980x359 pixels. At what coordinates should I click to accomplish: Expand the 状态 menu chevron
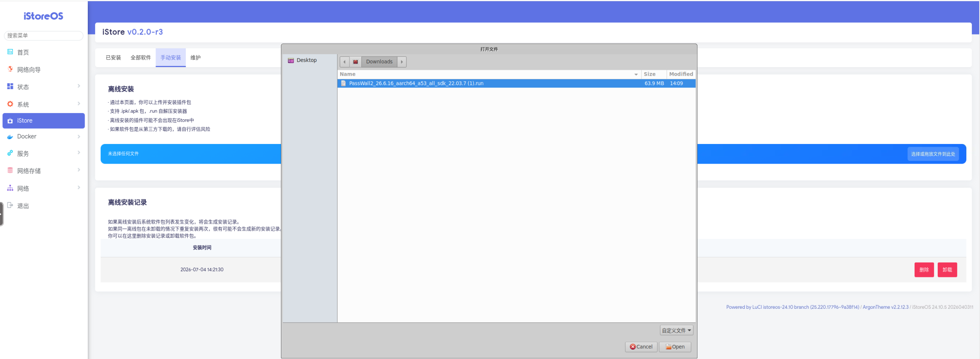pos(79,86)
